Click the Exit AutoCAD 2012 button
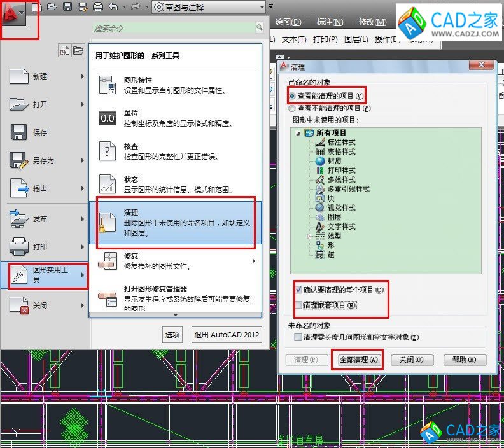The height and width of the screenshot is (448, 504). point(227,335)
